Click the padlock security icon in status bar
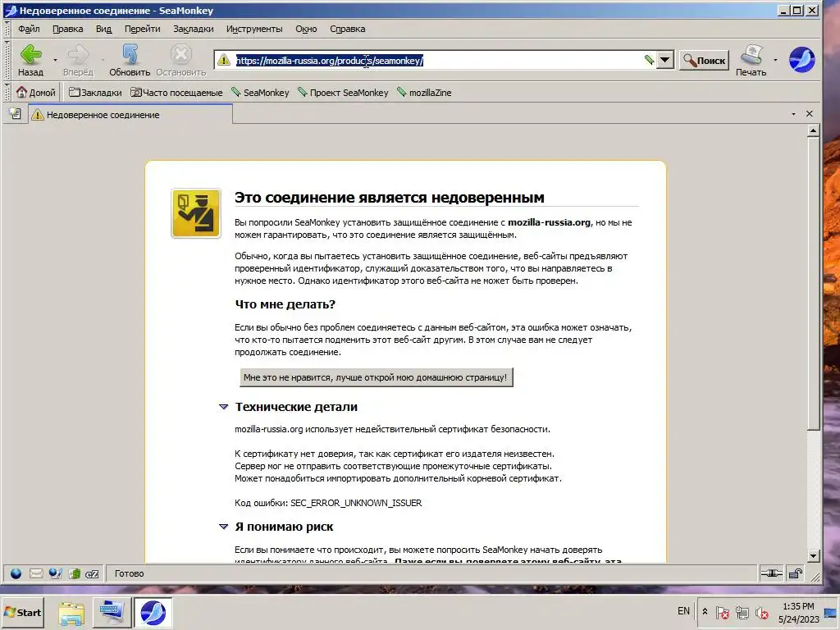This screenshot has height=630, width=840. 796,573
